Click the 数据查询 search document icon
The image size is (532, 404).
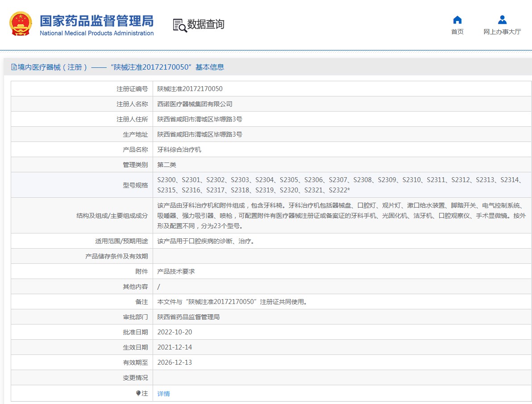(180, 25)
